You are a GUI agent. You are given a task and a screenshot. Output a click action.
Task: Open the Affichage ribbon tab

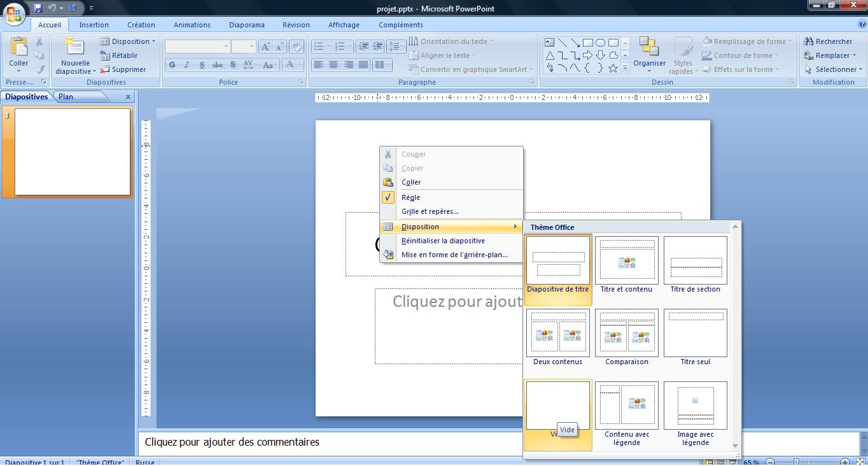[344, 25]
